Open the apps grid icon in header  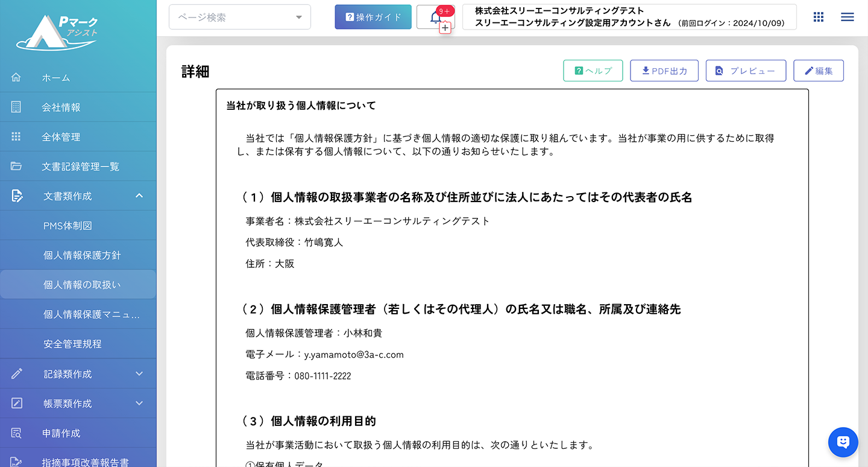(x=818, y=17)
